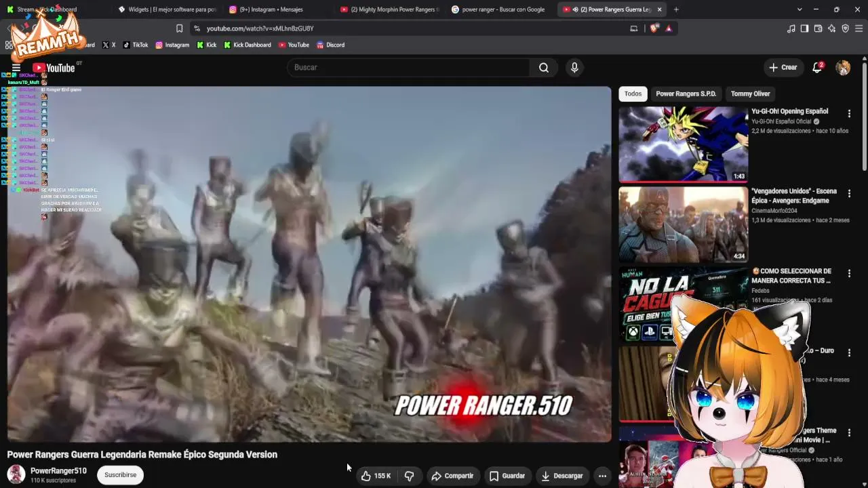
Task: Like the video with thumbs up
Action: pyautogui.click(x=375, y=476)
